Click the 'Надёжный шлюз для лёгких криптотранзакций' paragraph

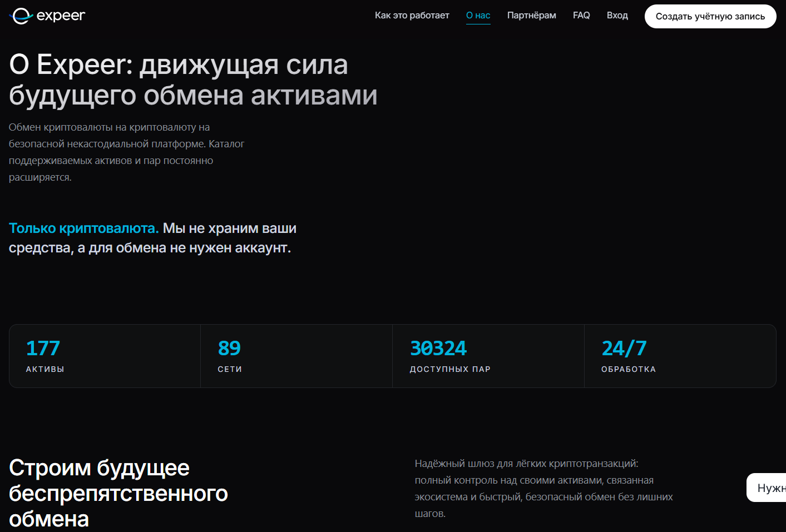click(544, 489)
